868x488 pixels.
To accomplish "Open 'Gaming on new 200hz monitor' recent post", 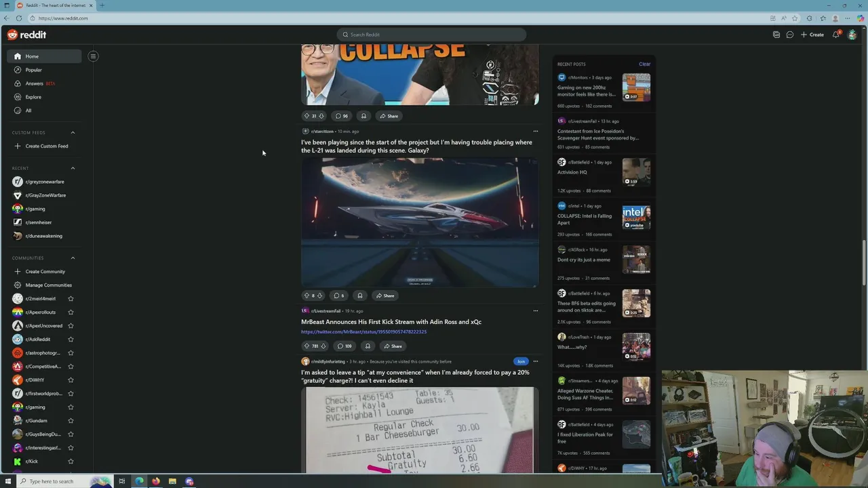I will pyautogui.click(x=587, y=91).
